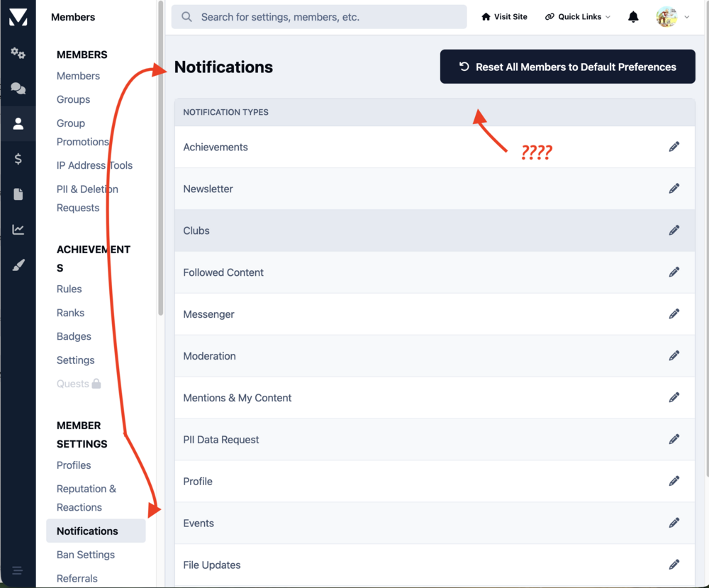Click the Invision logo icon

tap(18, 17)
